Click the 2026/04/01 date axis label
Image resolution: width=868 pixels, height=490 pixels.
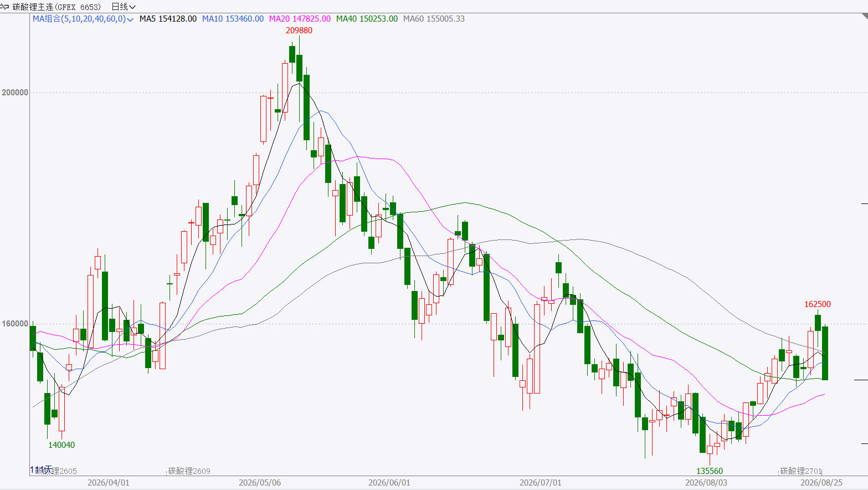click(109, 483)
